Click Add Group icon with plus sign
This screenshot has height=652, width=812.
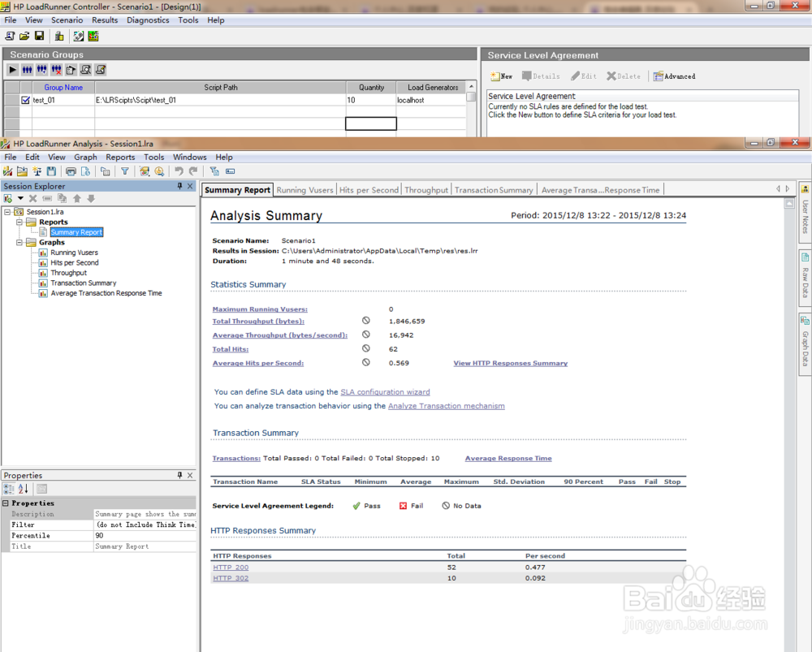click(41, 69)
